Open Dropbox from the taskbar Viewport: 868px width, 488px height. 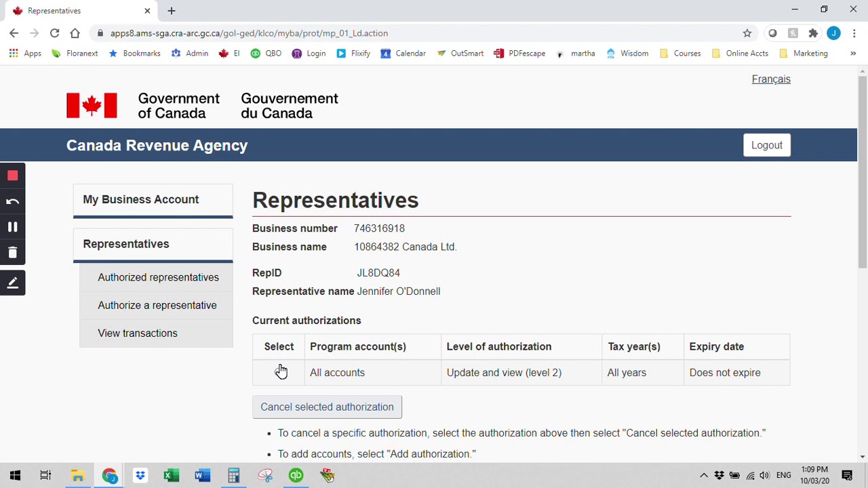pyautogui.click(x=140, y=476)
